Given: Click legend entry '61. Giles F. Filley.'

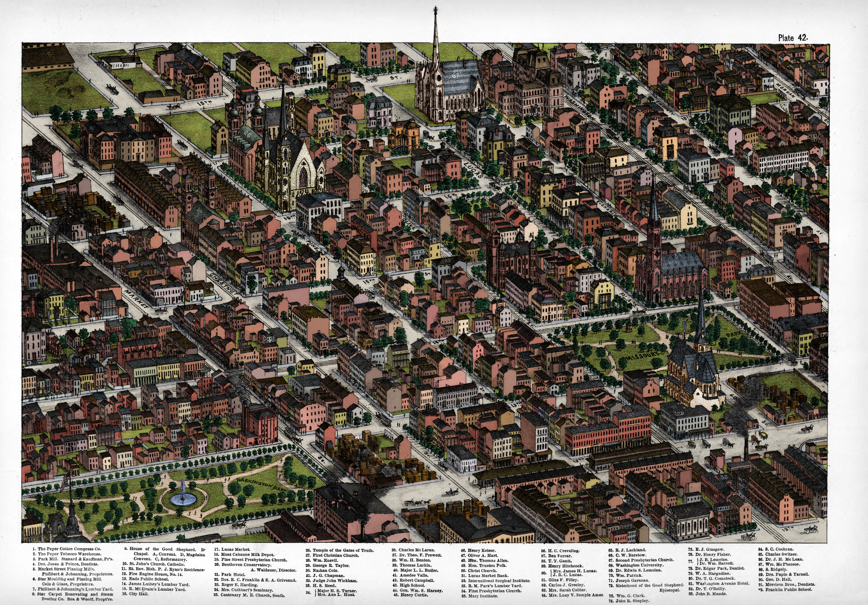Looking at the screenshot, I should point(560,580).
